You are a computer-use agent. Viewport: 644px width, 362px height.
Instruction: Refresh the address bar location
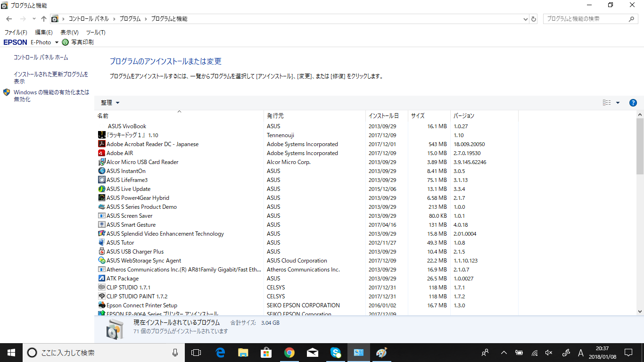tap(534, 19)
